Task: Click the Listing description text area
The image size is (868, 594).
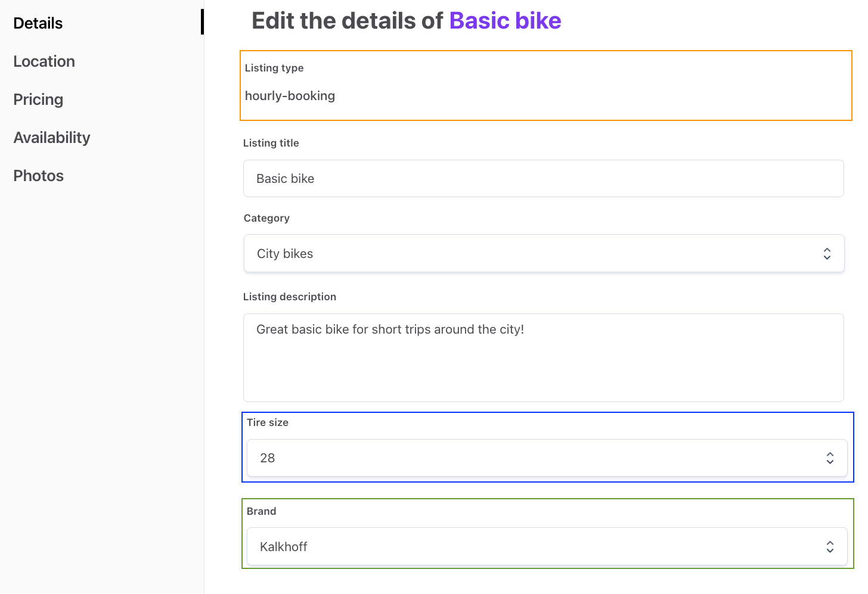Action: click(x=543, y=357)
